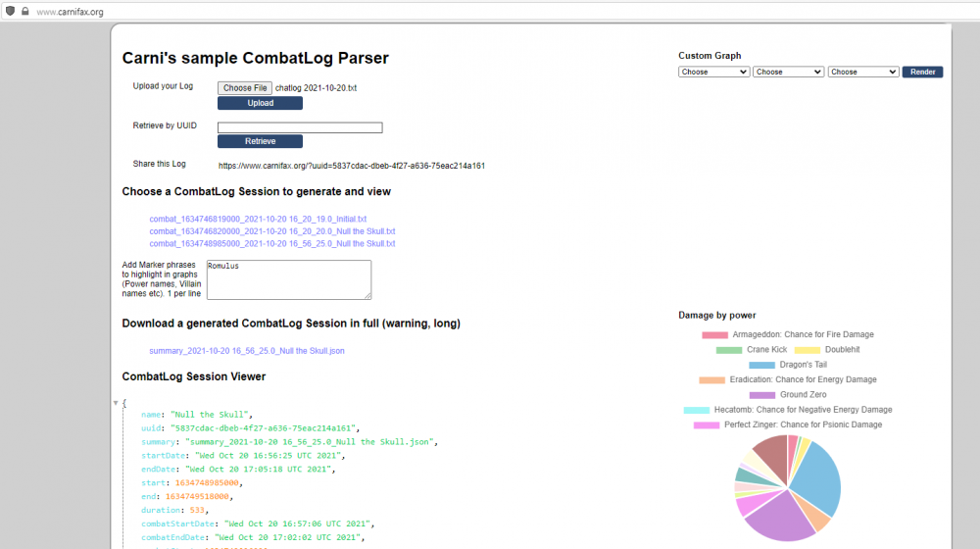The height and width of the screenshot is (549, 980).
Task: Click the Render button
Action: 922,72
